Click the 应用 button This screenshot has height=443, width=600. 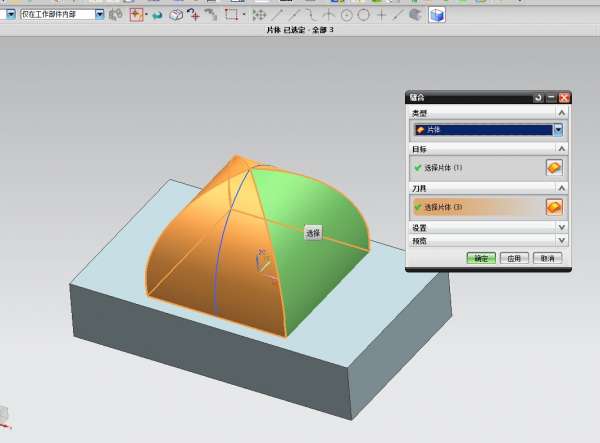[x=514, y=258]
